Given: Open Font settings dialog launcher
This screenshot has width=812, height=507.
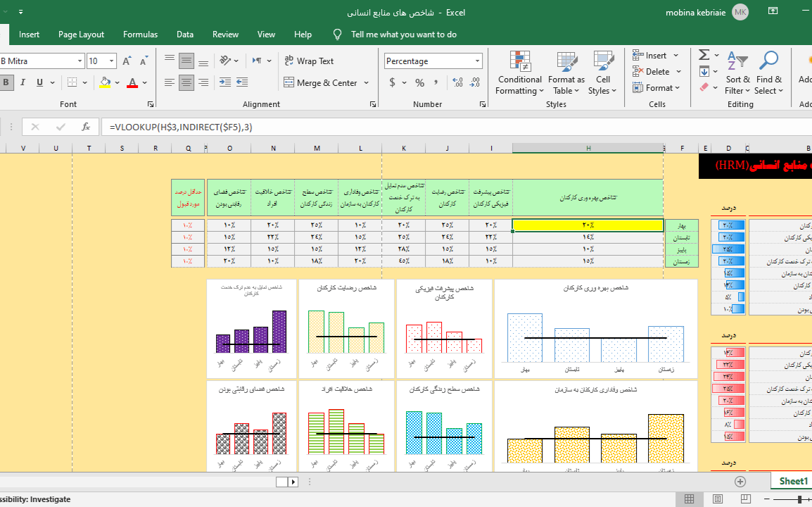Looking at the screenshot, I should [x=151, y=104].
